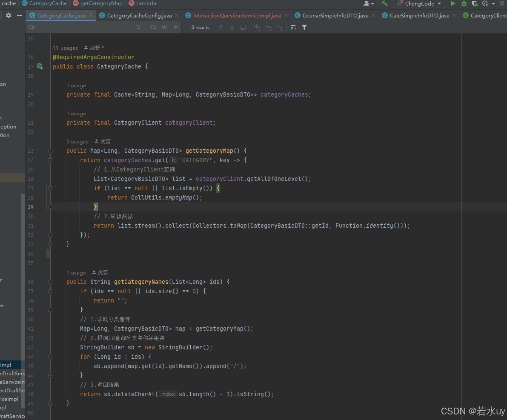Collapse the lambda fold at line 24
This screenshot has width=507, height=420.
pyautogui.click(x=50, y=160)
